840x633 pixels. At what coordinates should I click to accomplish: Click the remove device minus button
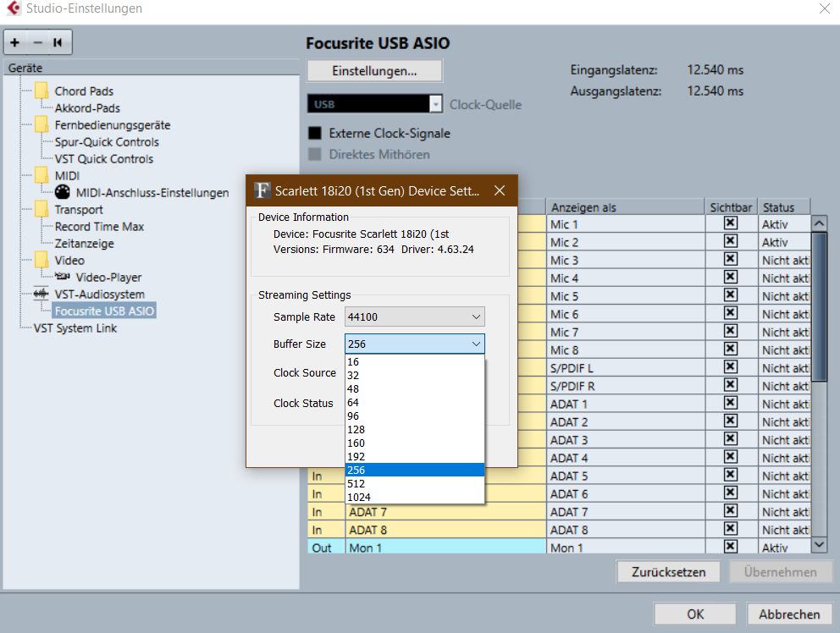click(37, 42)
